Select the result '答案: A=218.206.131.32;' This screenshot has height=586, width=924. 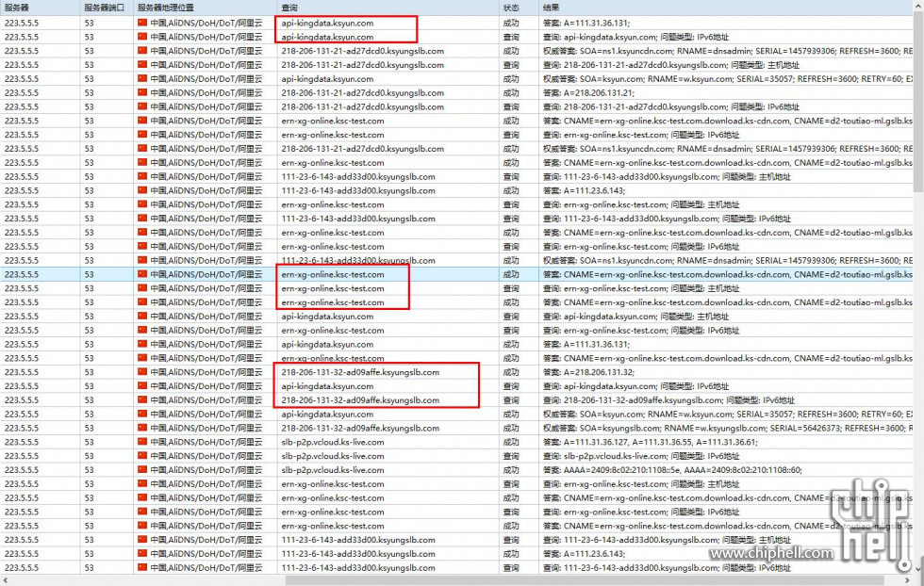[x=588, y=372]
